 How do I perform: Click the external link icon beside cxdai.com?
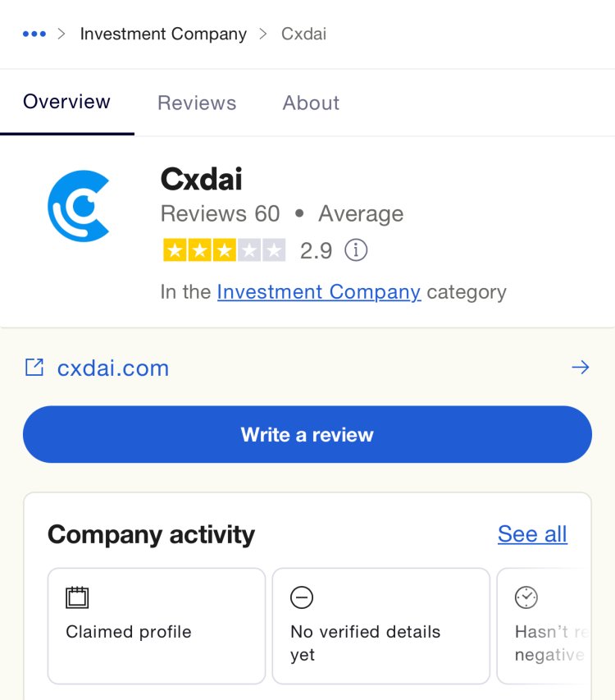pyautogui.click(x=34, y=368)
